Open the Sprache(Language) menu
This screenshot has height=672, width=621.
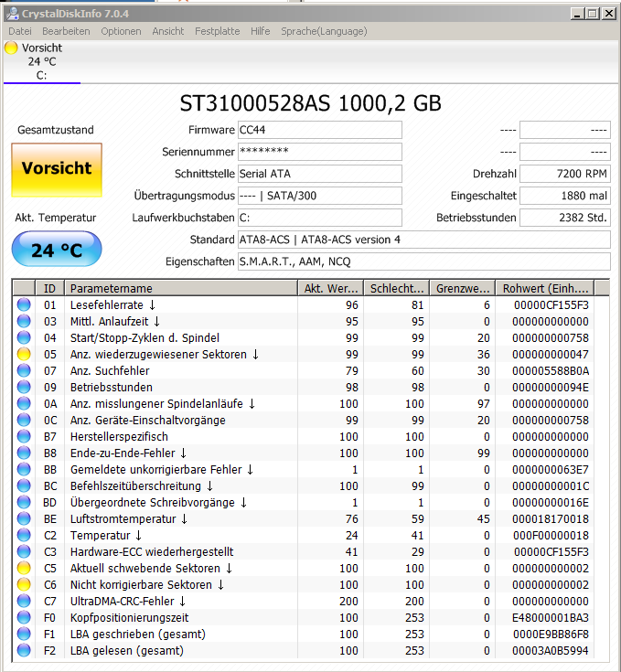(x=324, y=31)
